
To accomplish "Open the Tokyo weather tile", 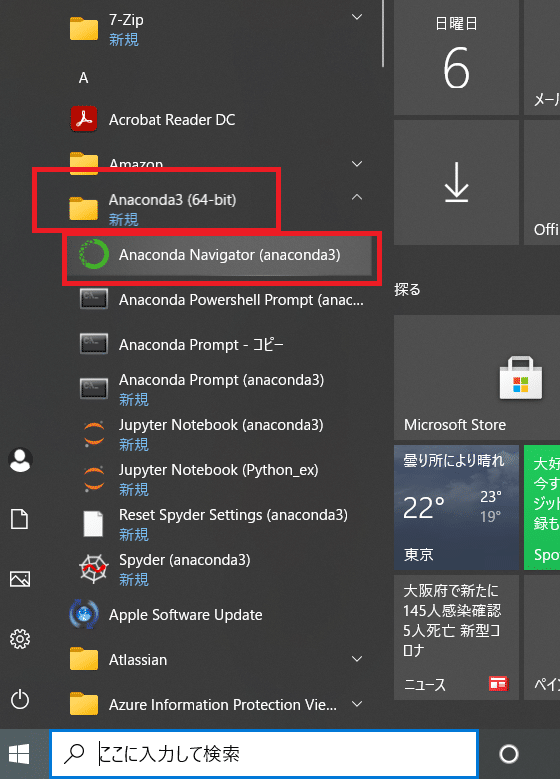I will pyautogui.click(x=456, y=507).
